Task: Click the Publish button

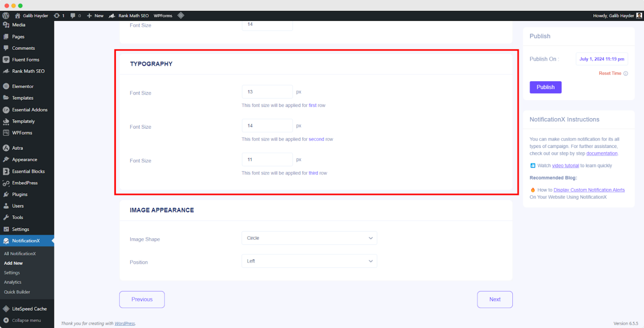Action: click(545, 87)
